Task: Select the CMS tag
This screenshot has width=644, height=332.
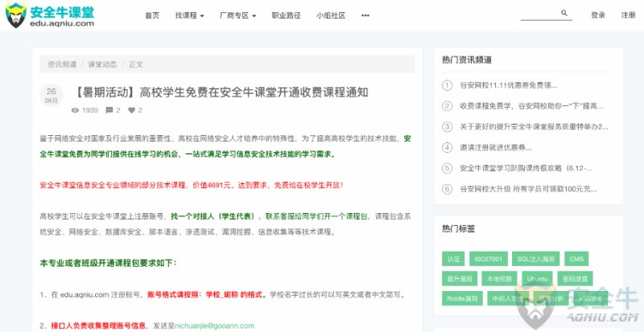Action: [576, 259]
